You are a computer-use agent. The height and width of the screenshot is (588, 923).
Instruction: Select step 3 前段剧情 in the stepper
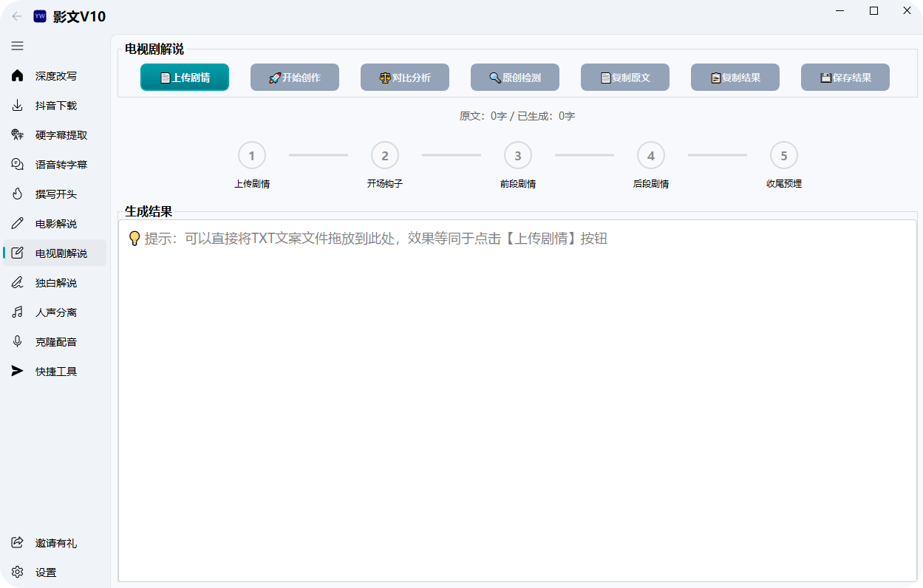click(517, 155)
